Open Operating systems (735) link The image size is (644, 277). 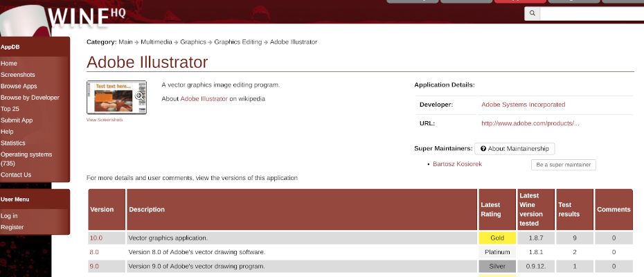click(26, 159)
